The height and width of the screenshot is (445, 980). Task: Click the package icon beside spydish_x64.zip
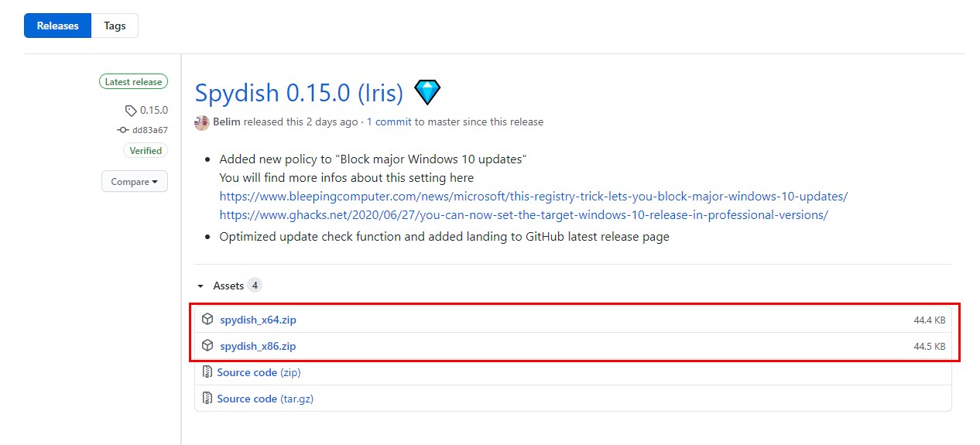tap(207, 319)
